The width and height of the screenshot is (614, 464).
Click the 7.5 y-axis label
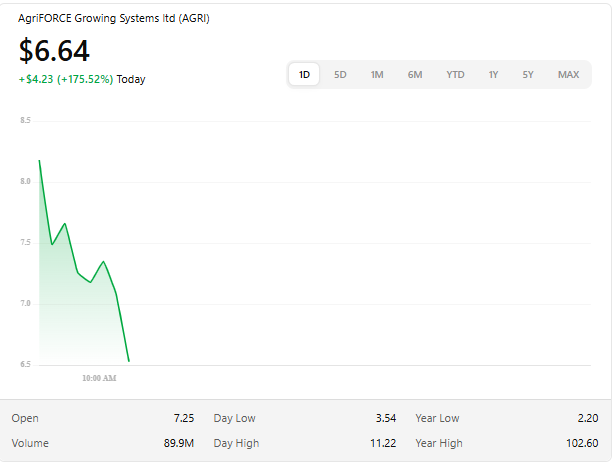click(25, 242)
